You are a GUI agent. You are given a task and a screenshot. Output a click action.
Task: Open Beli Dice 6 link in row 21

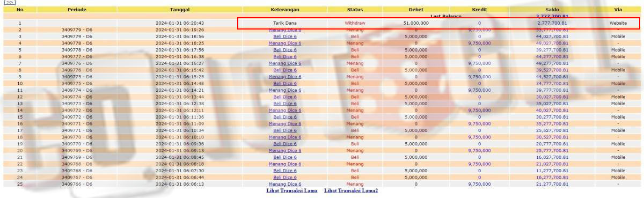click(x=285, y=157)
